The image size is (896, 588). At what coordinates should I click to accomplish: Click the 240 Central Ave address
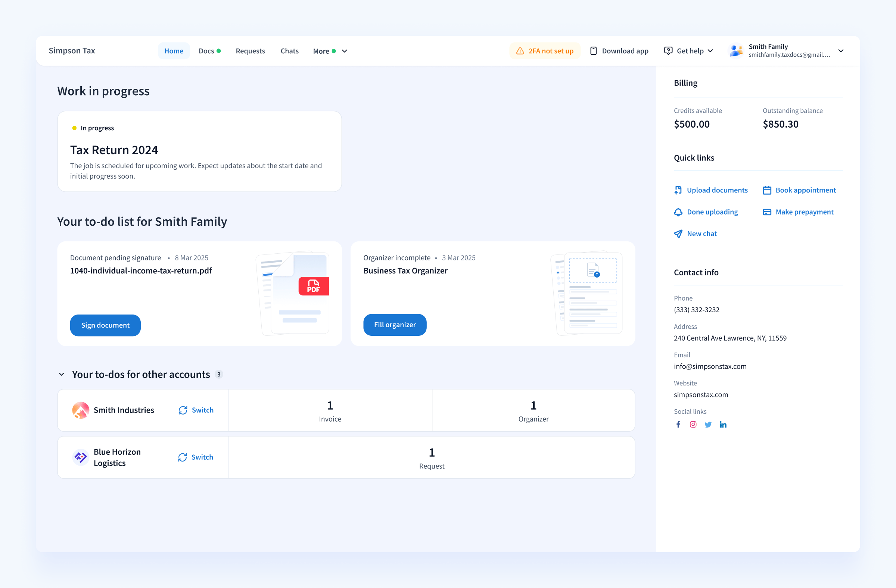tap(730, 338)
